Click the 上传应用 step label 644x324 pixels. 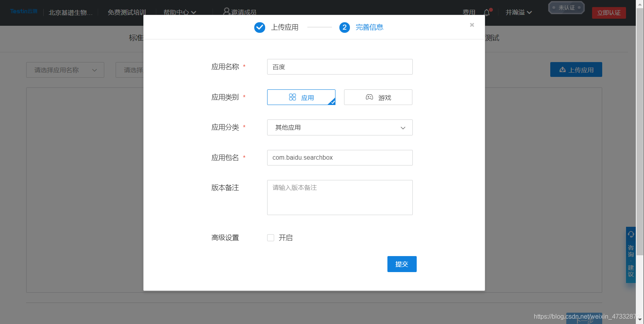(x=285, y=27)
